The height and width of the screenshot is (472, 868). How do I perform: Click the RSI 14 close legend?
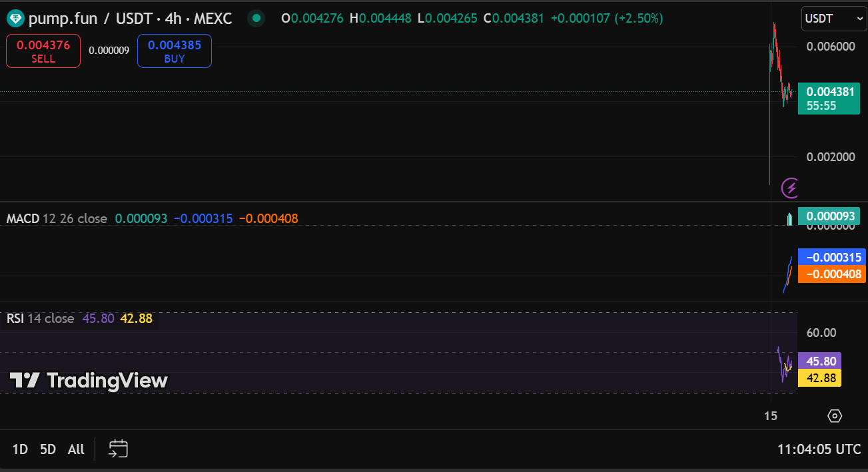point(40,319)
